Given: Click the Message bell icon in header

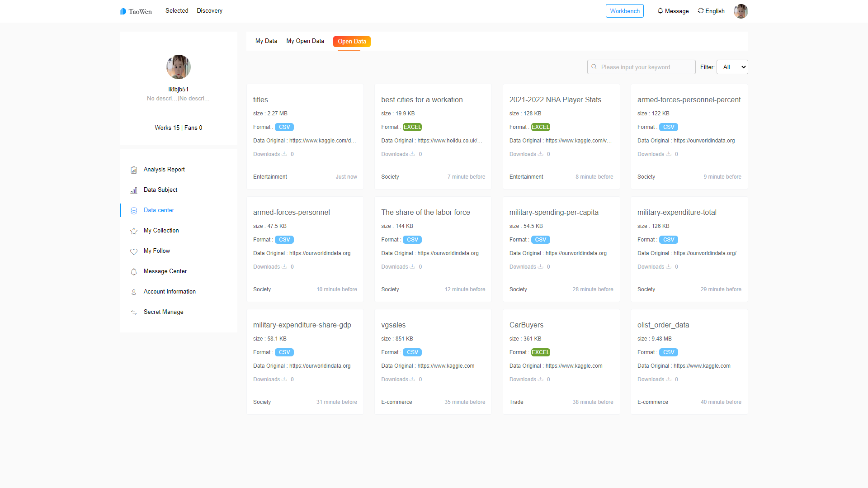Looking at the screenshot, I should click(x=660, y=11).
